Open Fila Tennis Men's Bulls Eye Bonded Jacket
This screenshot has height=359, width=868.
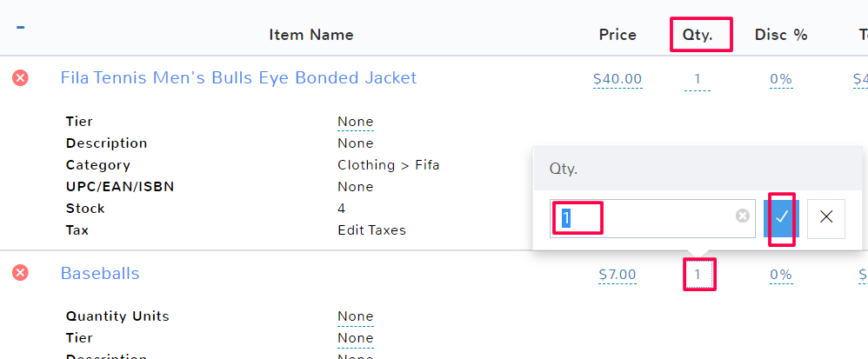click(238, 78)
